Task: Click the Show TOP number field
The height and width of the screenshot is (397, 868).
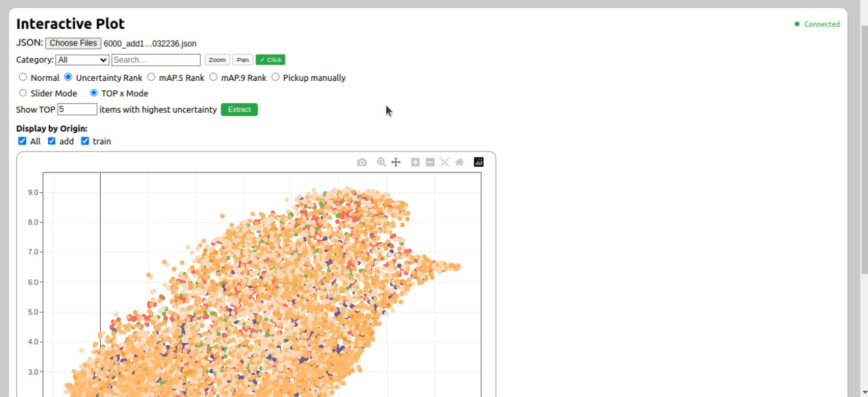Action: pos(77,109)
